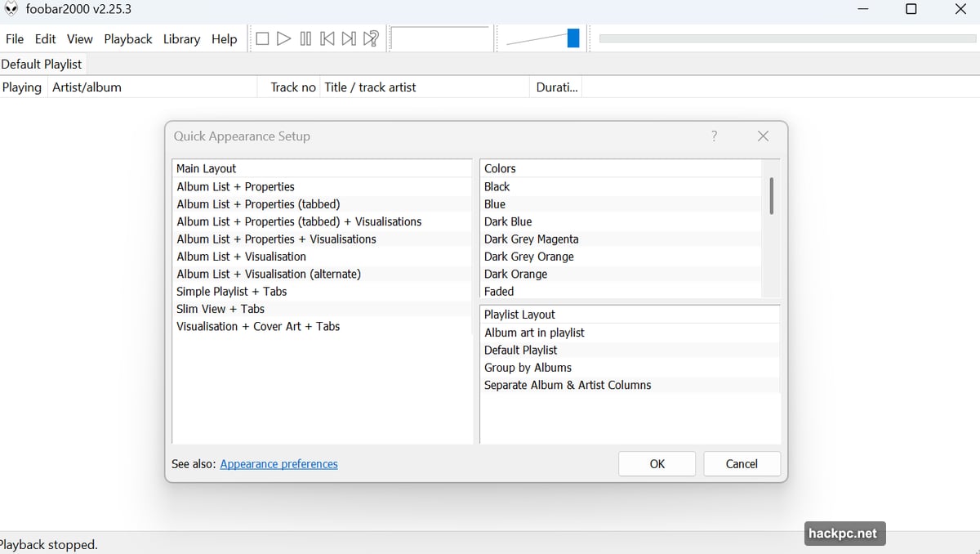Confirm appearance settings with OK

[657, 463]
